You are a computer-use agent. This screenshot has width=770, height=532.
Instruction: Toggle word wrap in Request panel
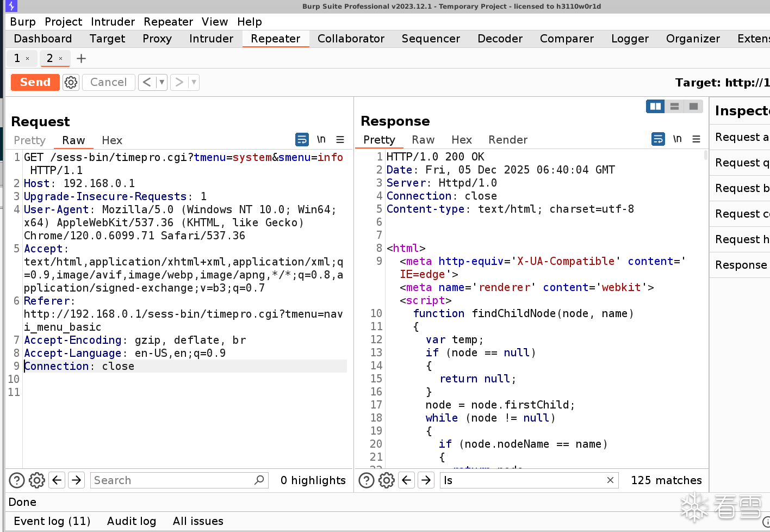coord(302,140)
